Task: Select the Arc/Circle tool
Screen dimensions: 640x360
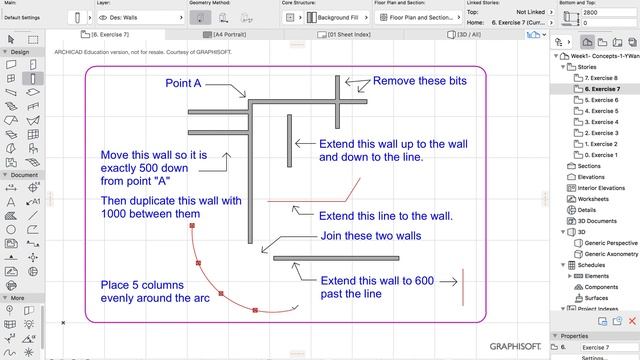Action: click(11, 229)
